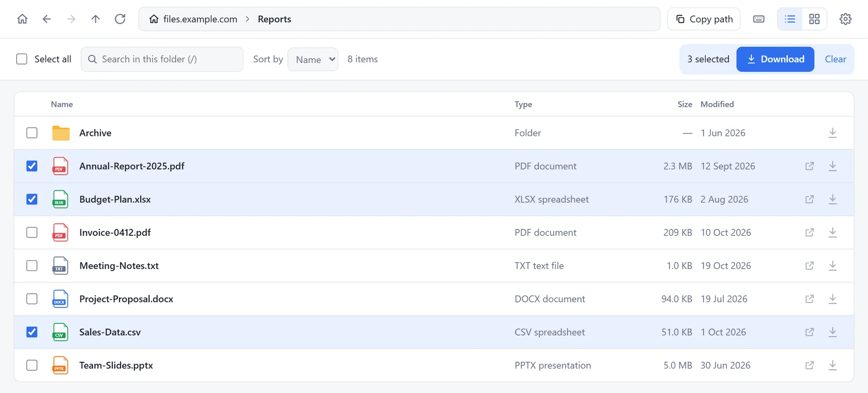
Task: Reload the current folder listing
Action: (120, 19)
